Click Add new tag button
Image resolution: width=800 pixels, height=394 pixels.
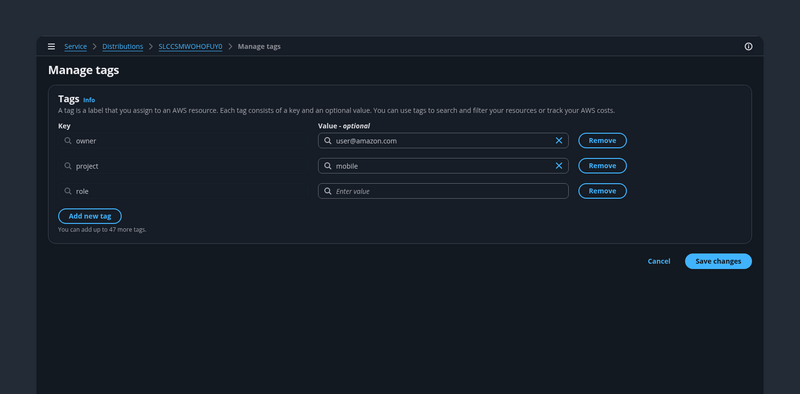90,216
